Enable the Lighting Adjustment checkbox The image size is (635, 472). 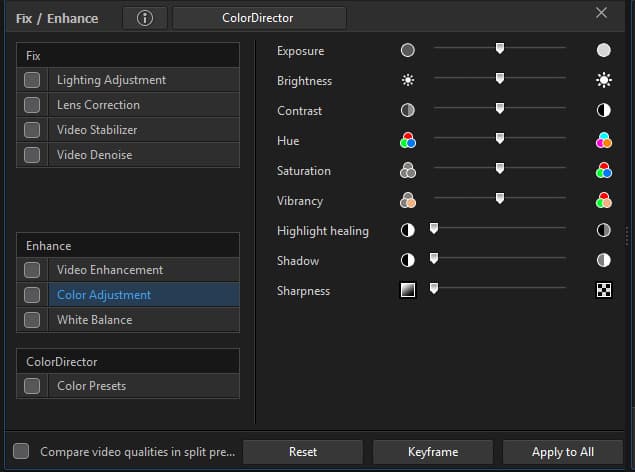click(x=32, y=80)
